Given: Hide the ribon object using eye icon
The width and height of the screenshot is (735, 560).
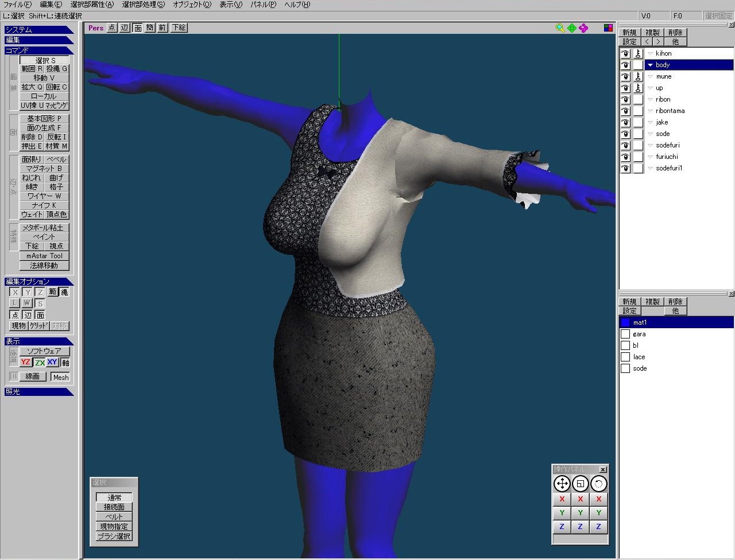Looking at the screenshot, I should pos(625,99).
